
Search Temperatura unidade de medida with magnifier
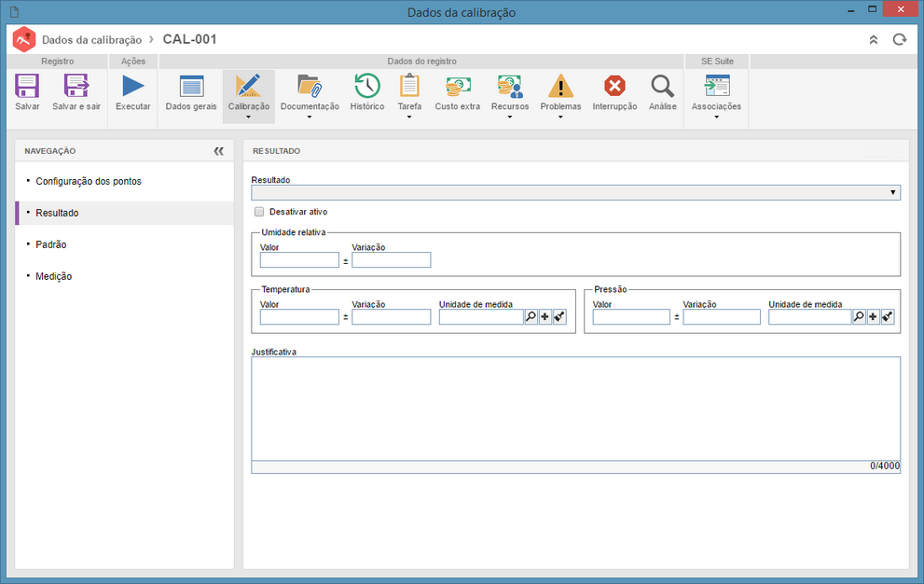pyautogui.click(x=531, y=317)
